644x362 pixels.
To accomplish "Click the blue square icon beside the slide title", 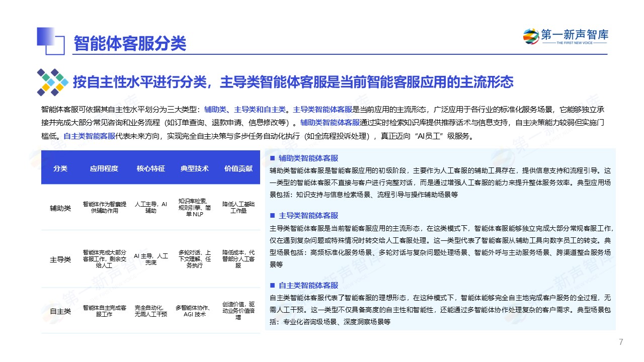I will pos(51,40).
